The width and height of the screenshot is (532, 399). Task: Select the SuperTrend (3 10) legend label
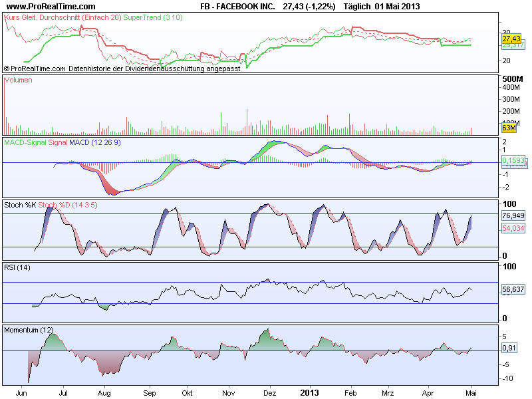coord(153,17)
